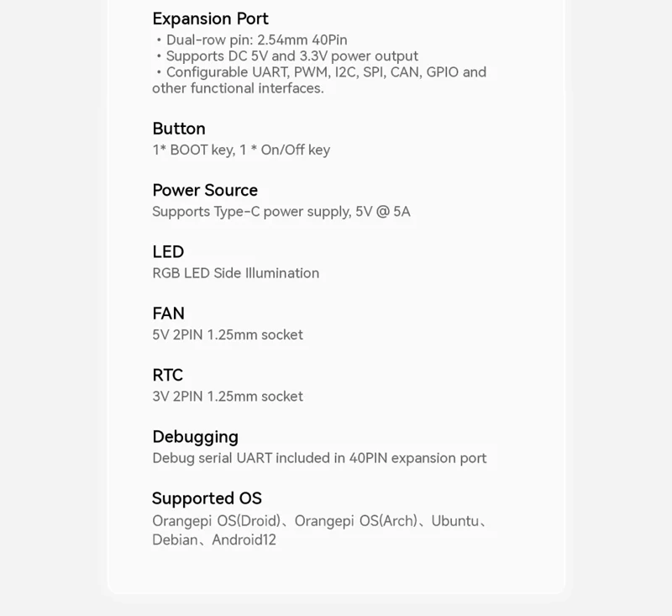Click the DC 5V and 3.3V power output text
Screen dimensions: 672x616
coord(291,56)
